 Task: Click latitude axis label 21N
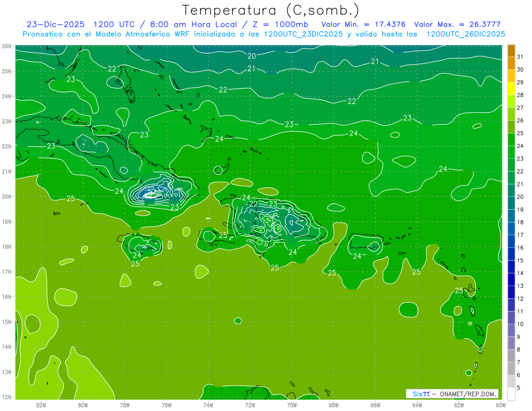click(x=6, y=171)
